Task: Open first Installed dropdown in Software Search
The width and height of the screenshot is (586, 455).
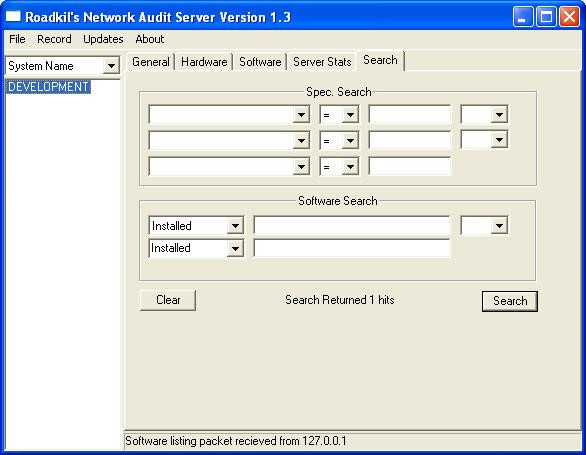Action: coord(235,225)
